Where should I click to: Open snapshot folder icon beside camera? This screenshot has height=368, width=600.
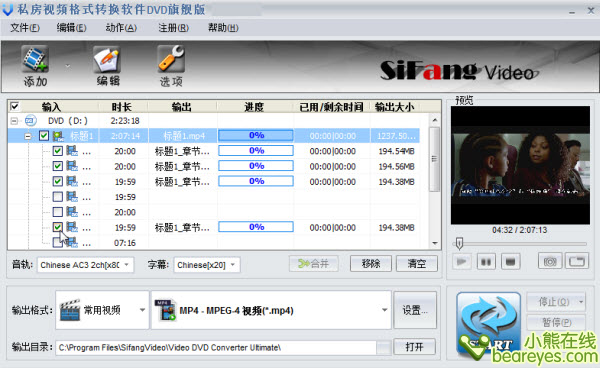coord(577,262)
